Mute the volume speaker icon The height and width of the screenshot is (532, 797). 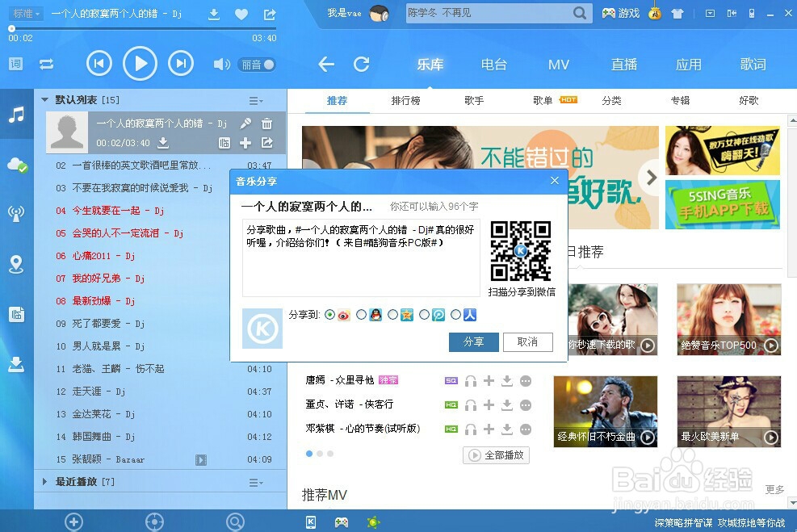221,65
